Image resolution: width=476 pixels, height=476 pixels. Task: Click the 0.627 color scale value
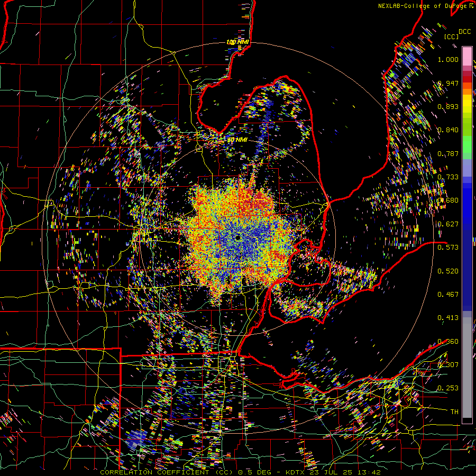click(448, 224)
